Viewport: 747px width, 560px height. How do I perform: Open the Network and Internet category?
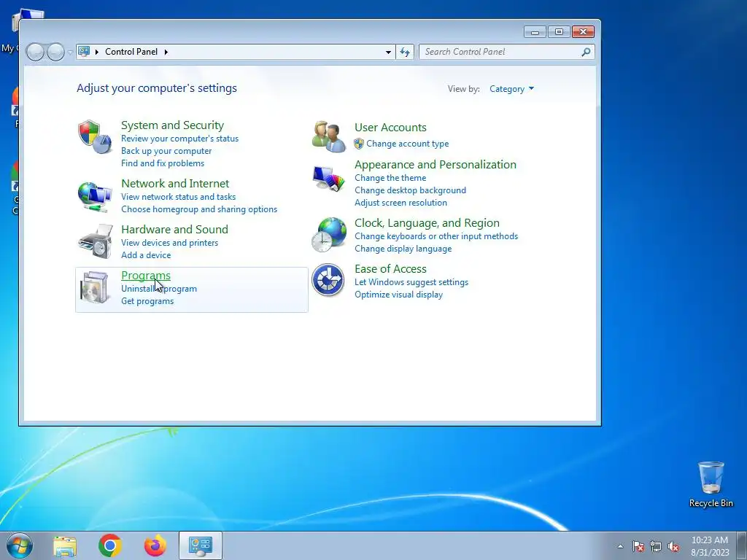(x=175, y=183)
